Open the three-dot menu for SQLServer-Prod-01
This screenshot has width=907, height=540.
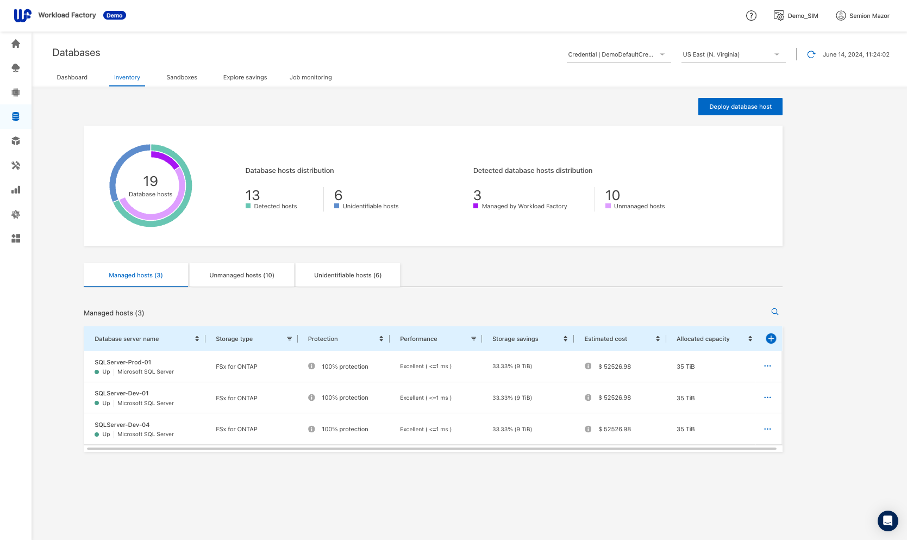(768, 367)
